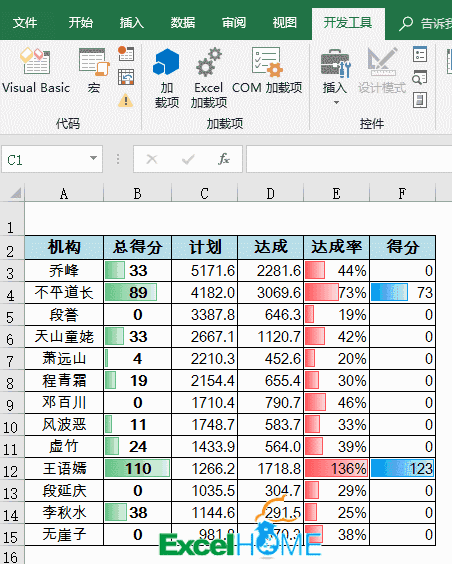Open control Properties icon
452x564 pixels.
[420, 55]
